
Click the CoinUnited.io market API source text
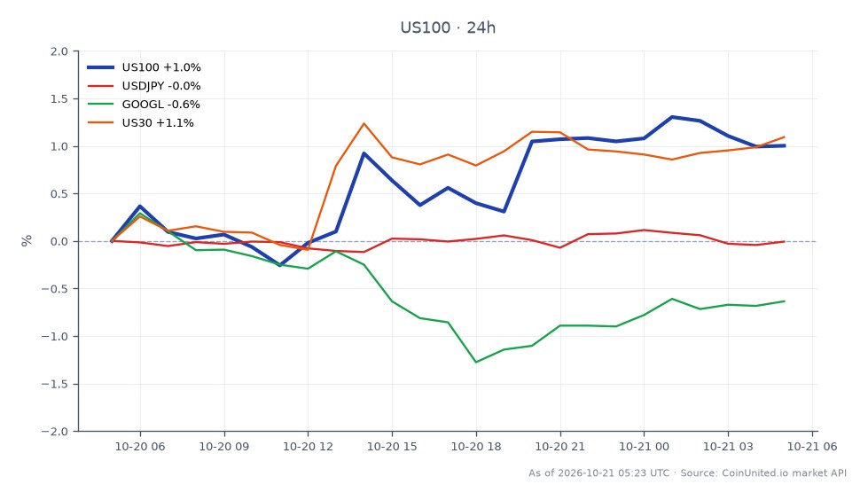[x=785, y=473]
